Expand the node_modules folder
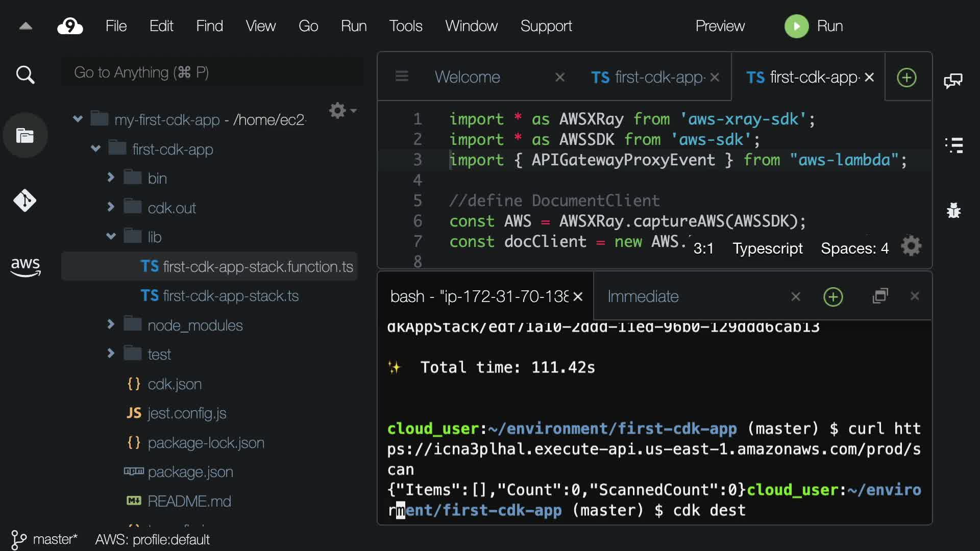 pos(111,324)
